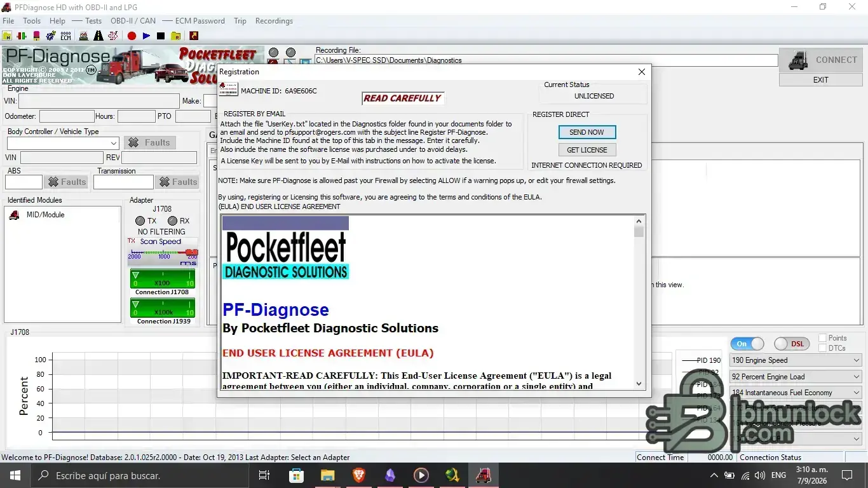Image resolution: width=868 pixels, height=488 pixels.
Task: Open the 190 Engine Speed dropdown
Action: pos(796,360)
